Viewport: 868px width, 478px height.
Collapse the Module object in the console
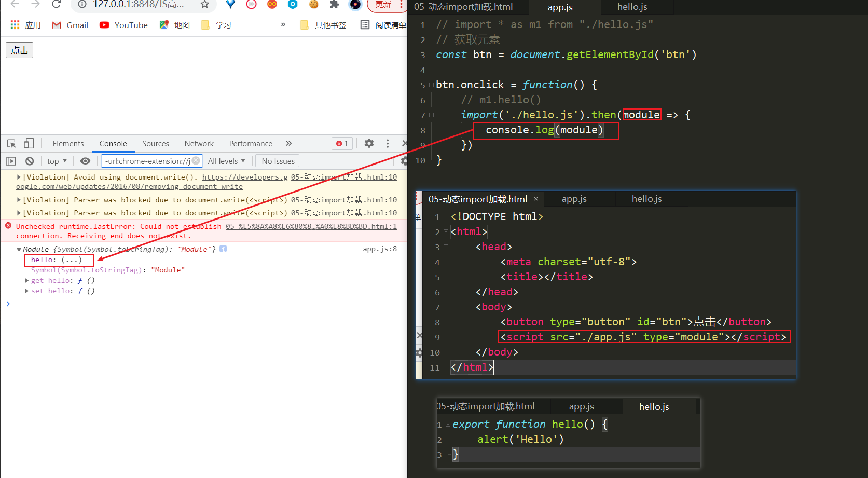(x=19, y=250)
